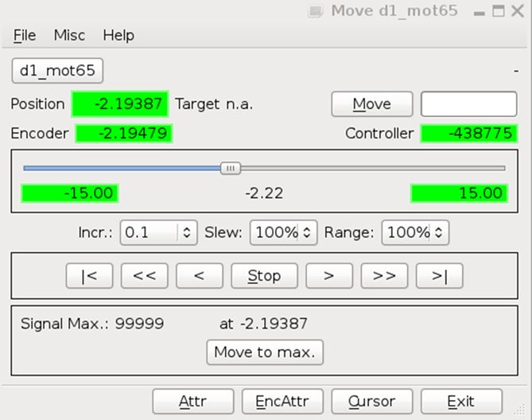Click the > single step forward button
Viewport: 532px width, 420px height.
(x=329, y=276)
